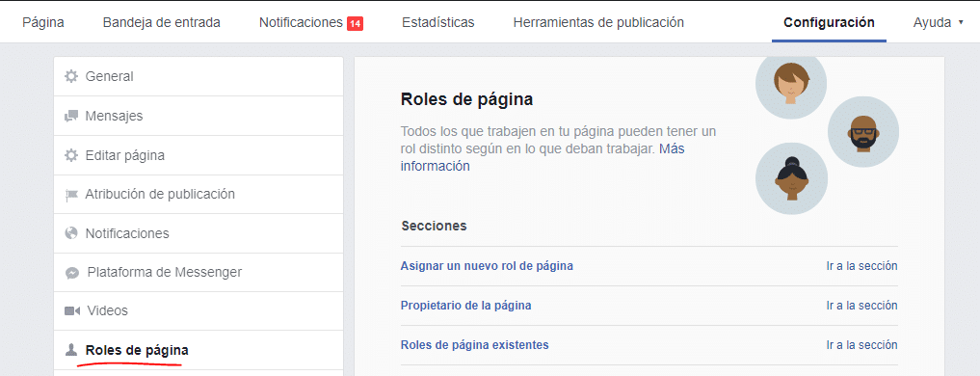Select Editar página in sidebar
The height and width of the screenshot is (376, 980).
point(199,155)
